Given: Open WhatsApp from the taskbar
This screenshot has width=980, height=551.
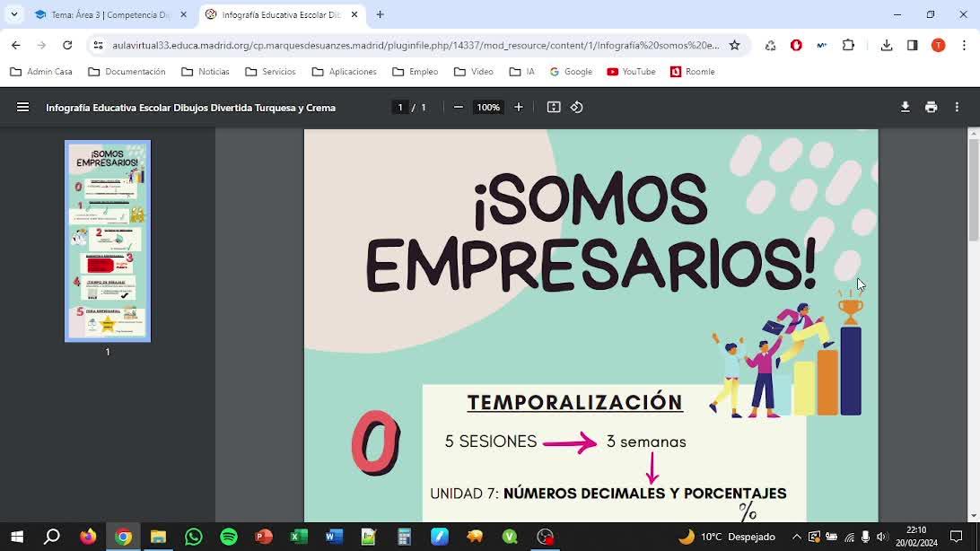Looking at the screenshot, I should click(x=194, y=537).
